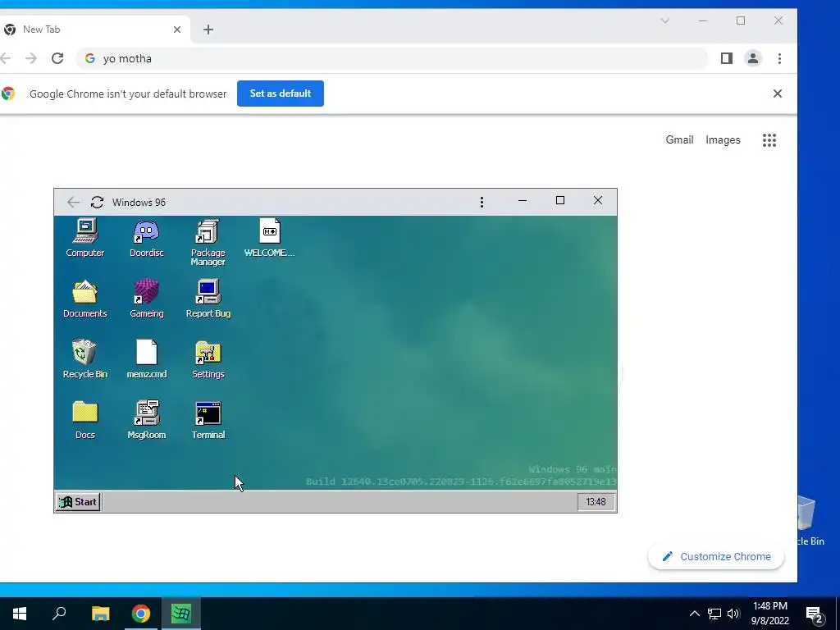Open Windows taskbar search
This screenshot has height=630, width=840.
click(59, 614)
